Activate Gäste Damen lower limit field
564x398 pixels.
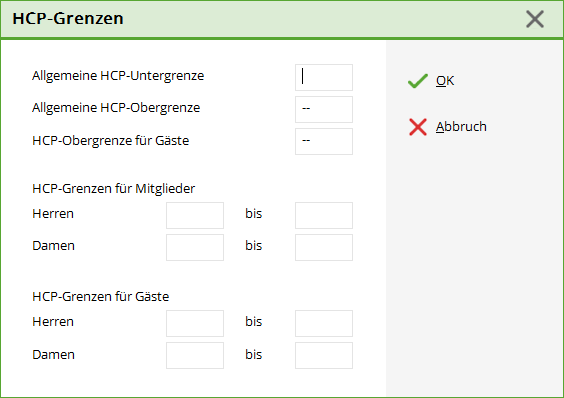coord(195,355)
